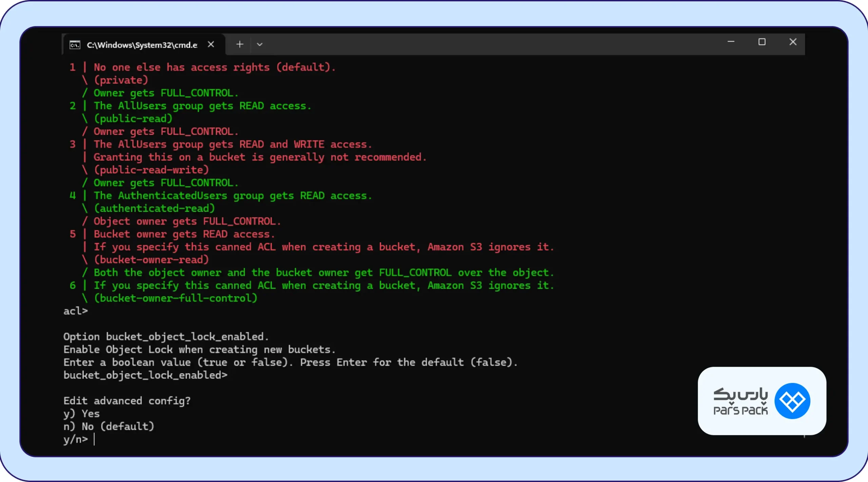This screenshot has height=482, width=868.
Task: Click the '(authenticated-read)' ACL value text
Action: point(154,208)
